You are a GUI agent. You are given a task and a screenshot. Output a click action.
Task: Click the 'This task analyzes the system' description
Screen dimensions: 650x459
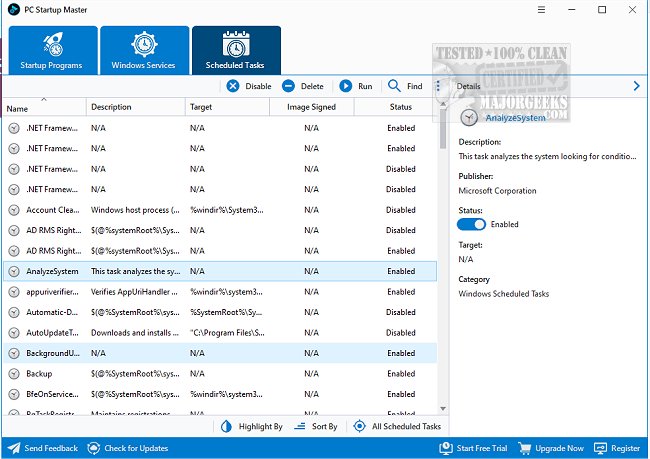click(x=547, y=156)
